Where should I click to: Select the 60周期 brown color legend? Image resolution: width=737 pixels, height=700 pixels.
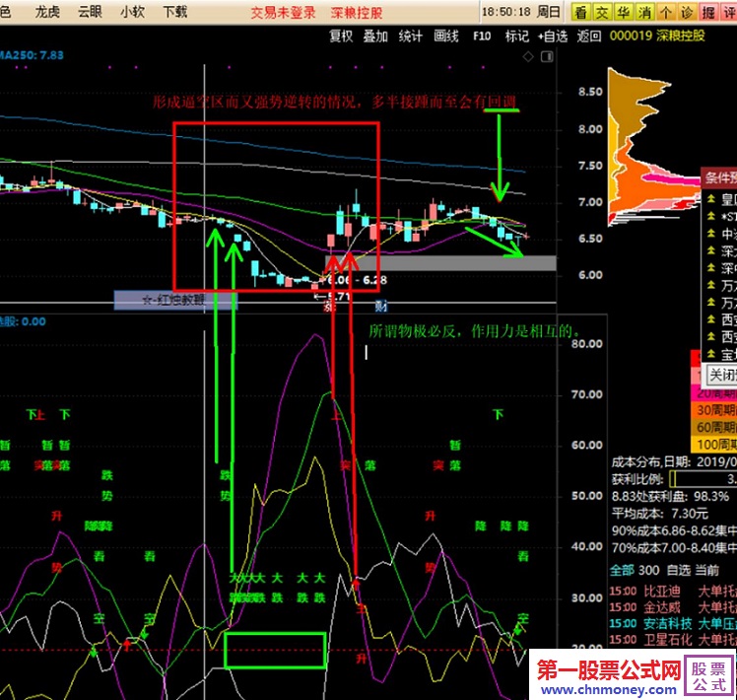click(713, 427)
